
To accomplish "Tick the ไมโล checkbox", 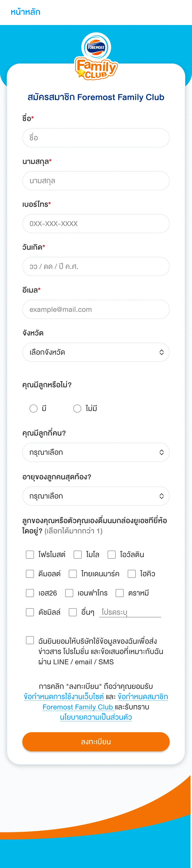I will 78,555.
